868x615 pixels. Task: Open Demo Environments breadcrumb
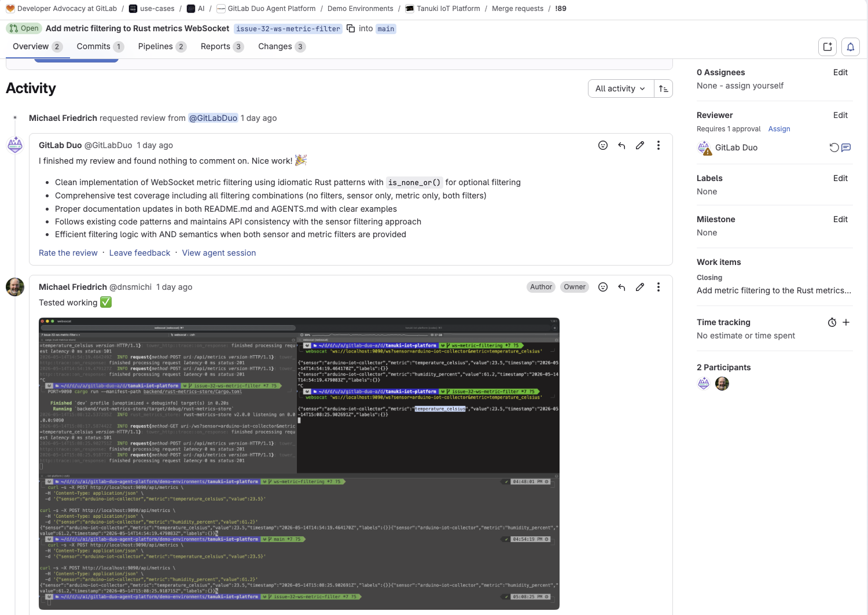(360, 9)
